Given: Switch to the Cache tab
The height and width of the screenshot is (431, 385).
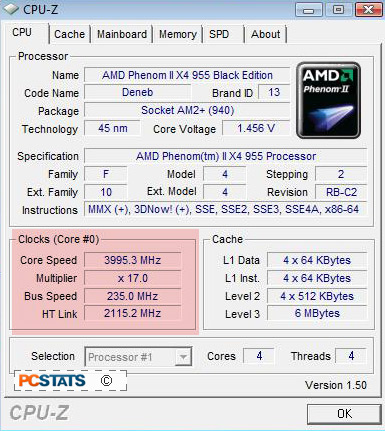Looking at the screenshot, I should tap(69, 34).
